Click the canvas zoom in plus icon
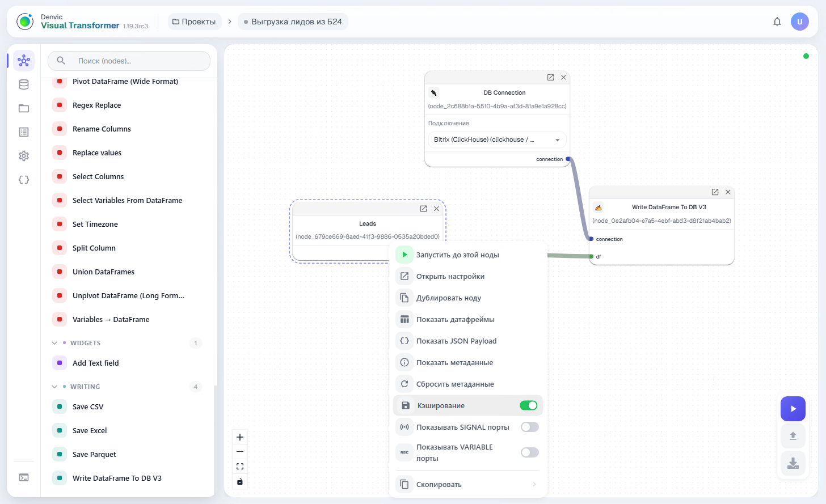The width and height of the screenshot is (826, 504). pyautogui.click(x=240, y=437)
